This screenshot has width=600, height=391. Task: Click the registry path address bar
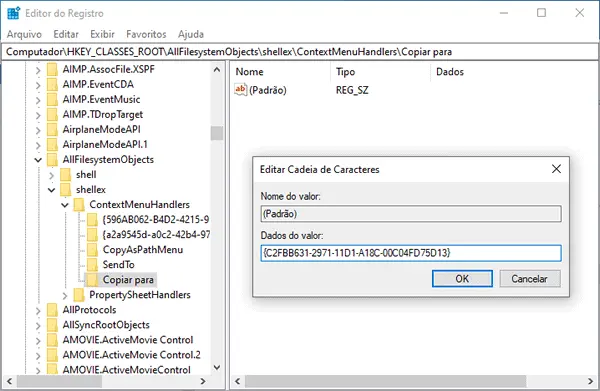300,52
